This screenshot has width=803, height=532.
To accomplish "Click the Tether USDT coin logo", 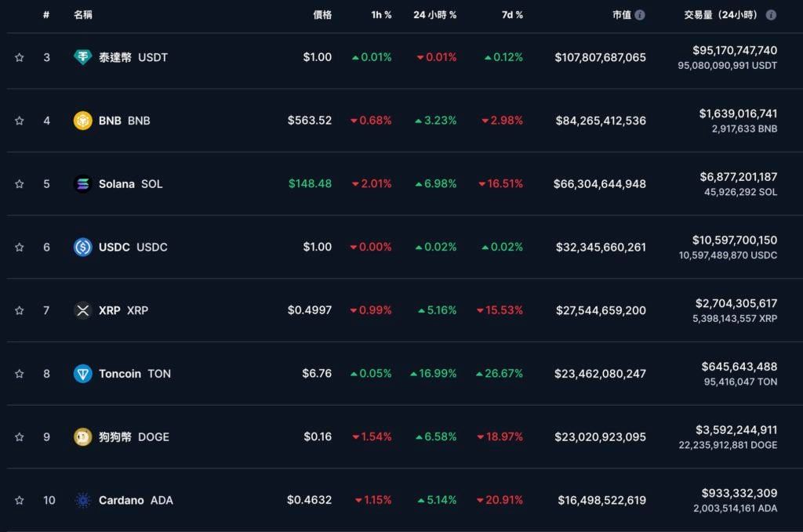I will click(82, 57).
